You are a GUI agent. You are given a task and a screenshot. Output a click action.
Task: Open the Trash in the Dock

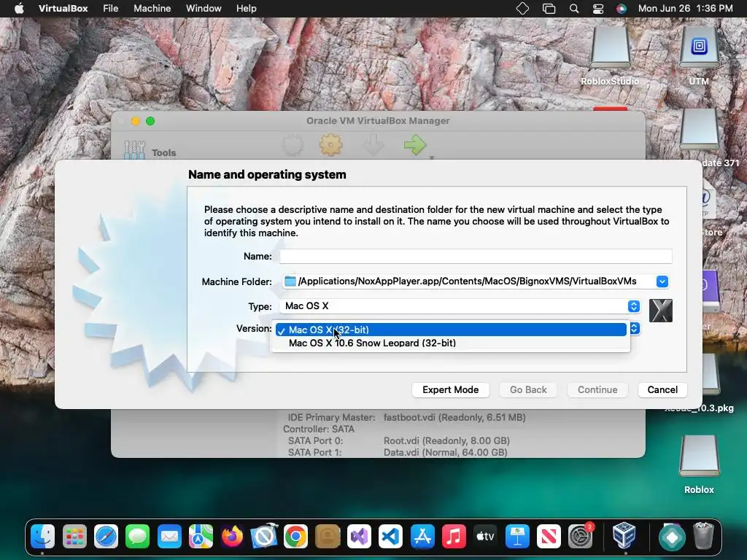pos(703,536)
